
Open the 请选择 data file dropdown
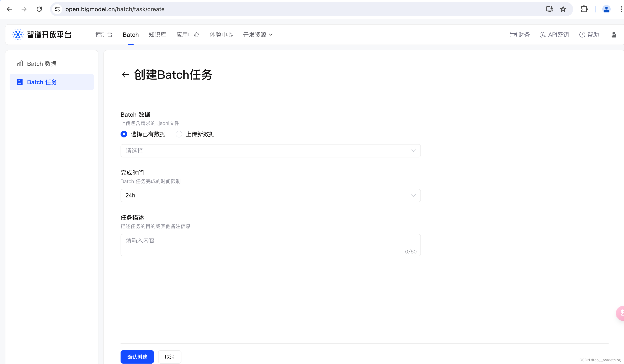(270, 151)
